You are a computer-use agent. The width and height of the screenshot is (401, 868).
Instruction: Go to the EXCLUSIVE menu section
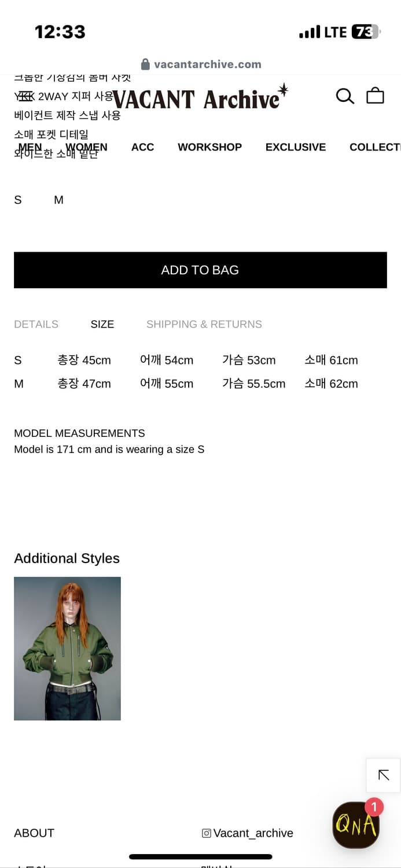click(296, 147)
